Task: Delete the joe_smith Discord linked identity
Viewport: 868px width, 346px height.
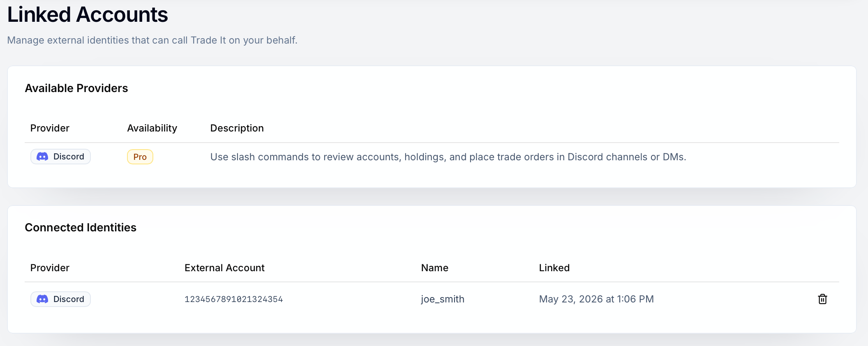Action: (x=822, y=299)
